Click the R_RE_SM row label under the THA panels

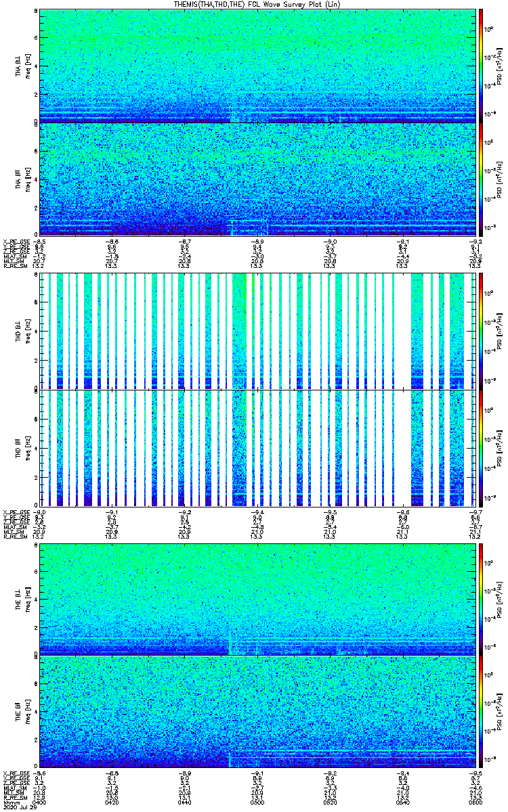coord(14,266)
